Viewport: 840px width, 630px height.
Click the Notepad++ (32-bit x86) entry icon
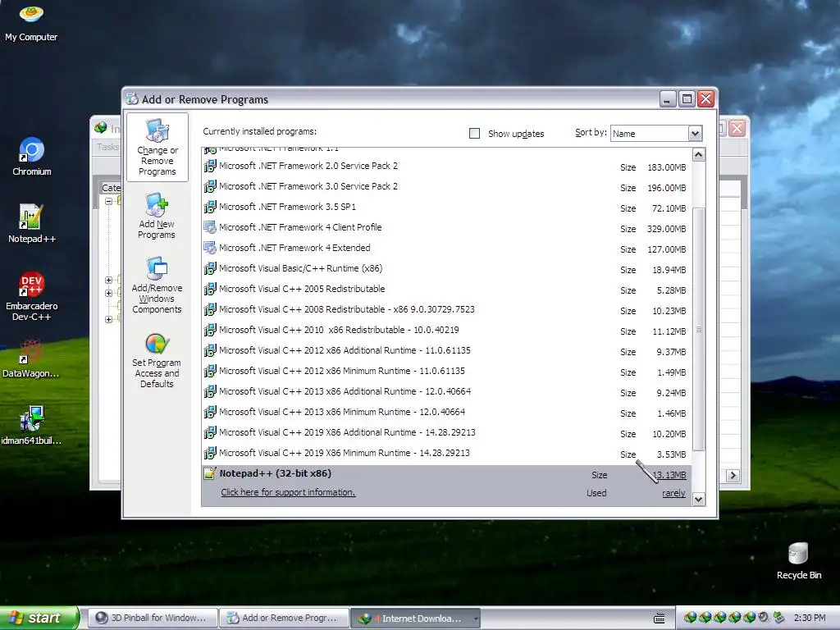pyautogui.click(x=209, y=473)
